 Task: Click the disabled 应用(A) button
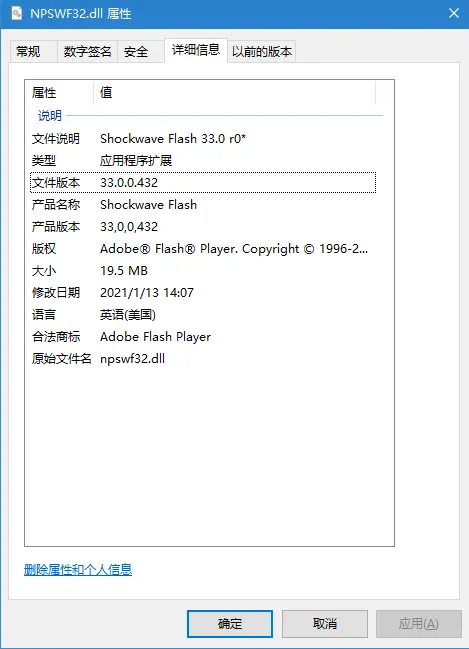point(418,623)
